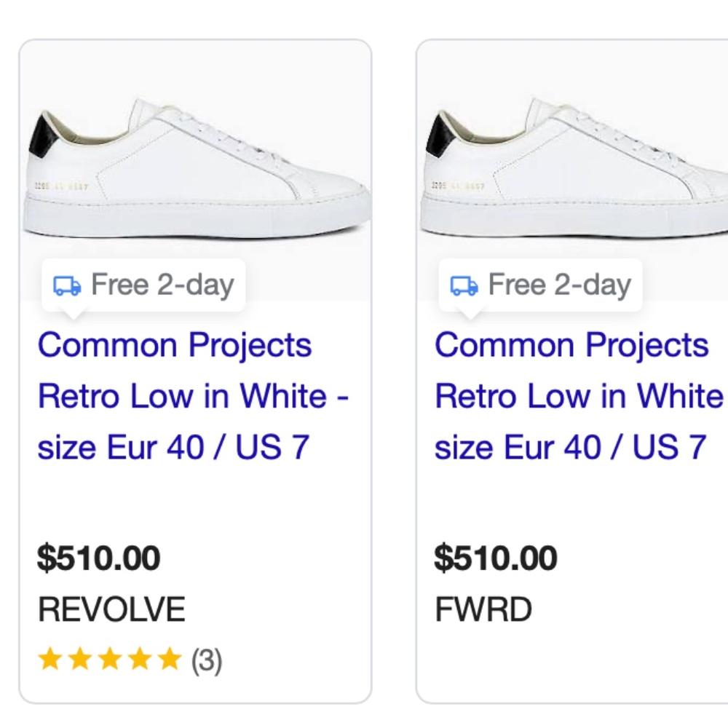This screenshot has width=728, height=728.
Task: Click the FWRD delivery truck icon
Action: pyautogui.click(x=464, y=285)
